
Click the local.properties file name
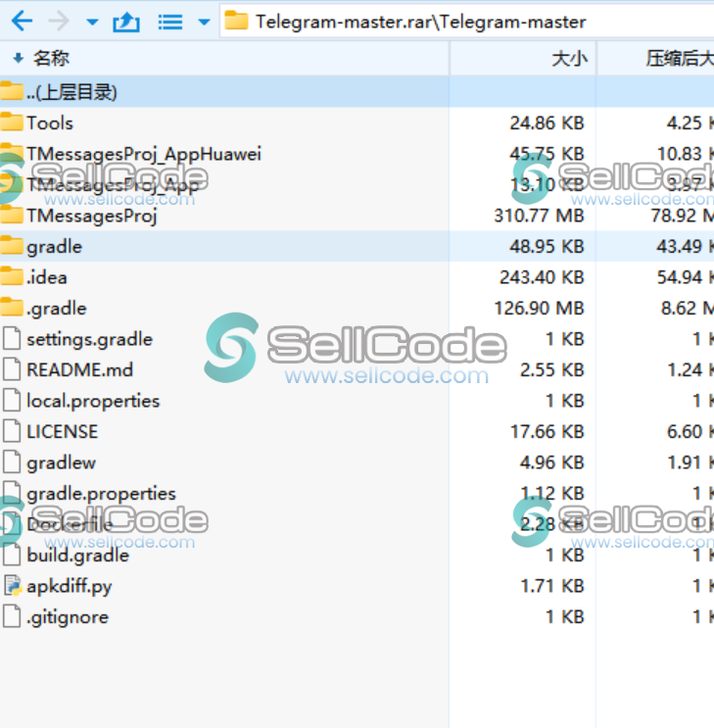(x=93, y=401)
